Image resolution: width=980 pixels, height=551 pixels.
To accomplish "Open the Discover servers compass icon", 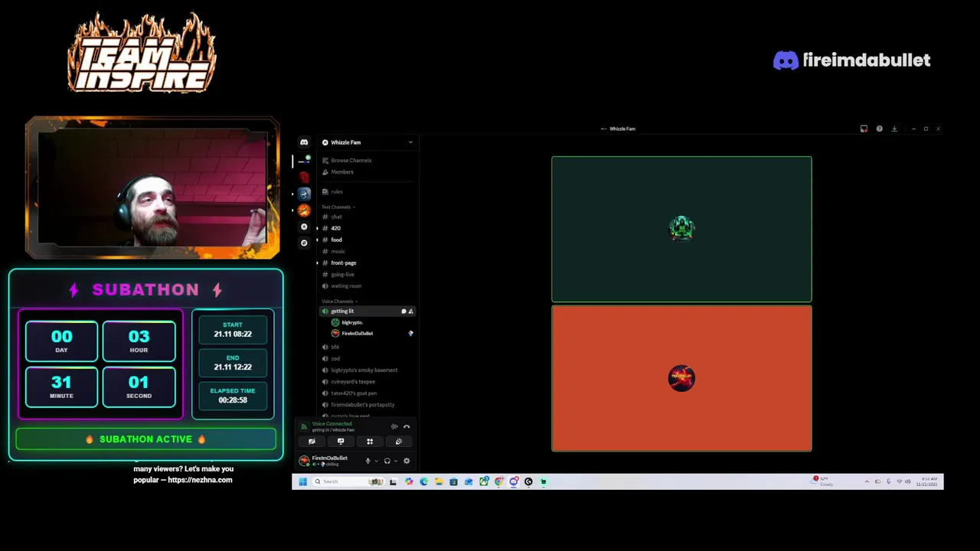I will [304, 243].
